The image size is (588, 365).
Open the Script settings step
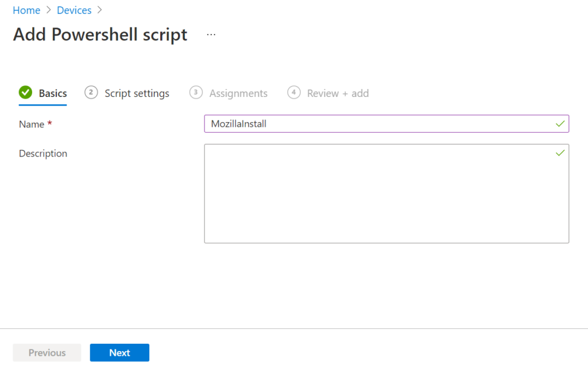[x=137, y=92]
